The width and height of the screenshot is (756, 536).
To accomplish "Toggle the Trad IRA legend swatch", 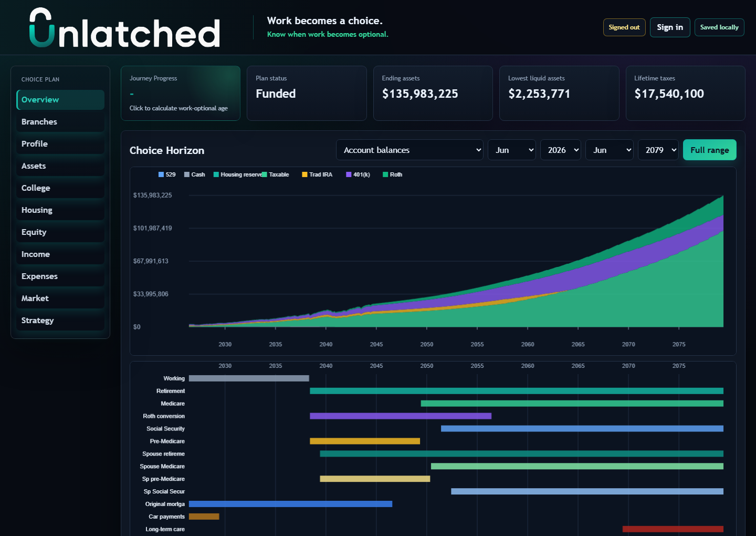I will 304,174.
